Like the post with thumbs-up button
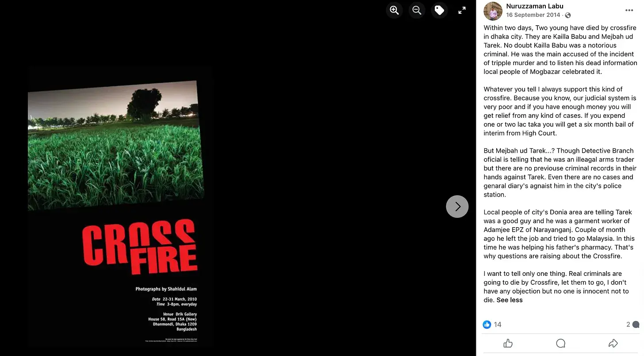The image size is (644, 356). coord(508,343)
